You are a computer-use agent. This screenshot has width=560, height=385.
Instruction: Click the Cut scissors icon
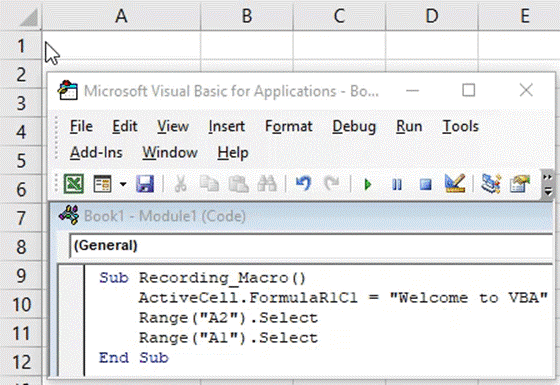(181, 184)
